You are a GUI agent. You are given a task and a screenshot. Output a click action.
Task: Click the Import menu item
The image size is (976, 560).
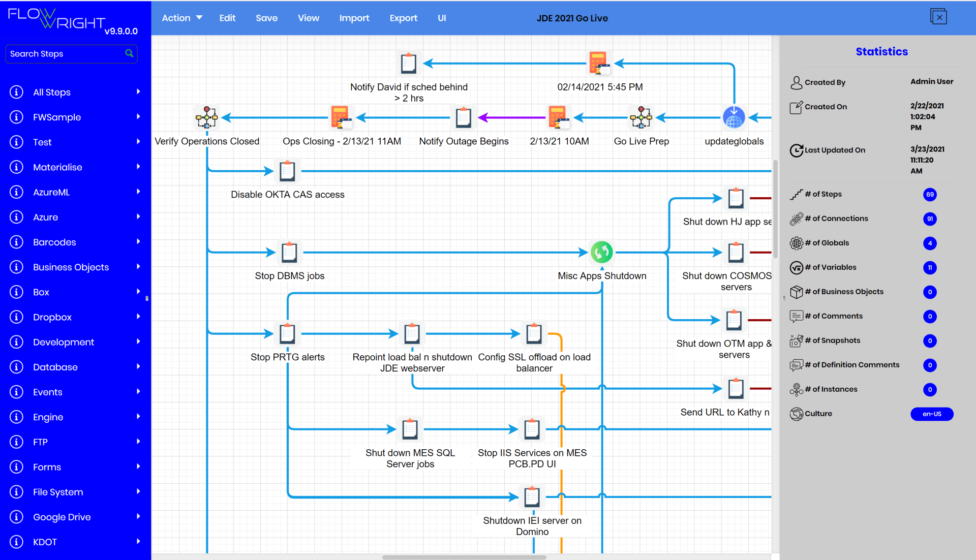[354, 18]
